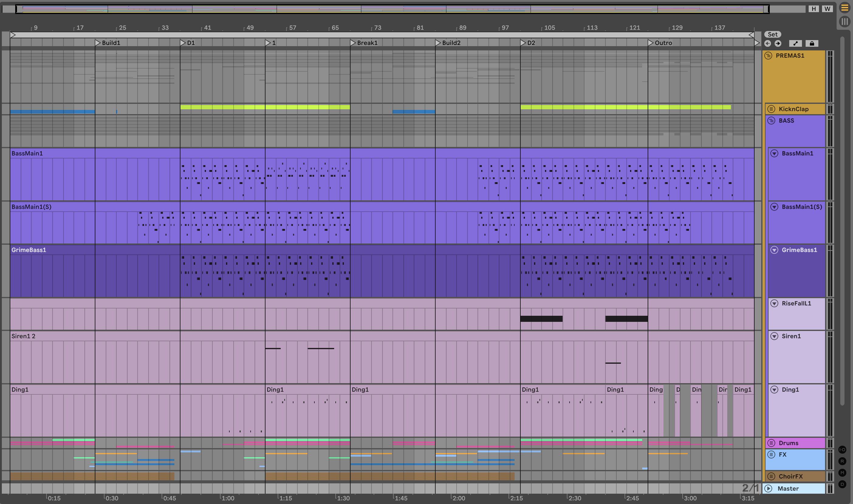Jump to previous locator with left arrow
Image resolution: width=853 pixels, height=504 pixels.
pos(767,43)
